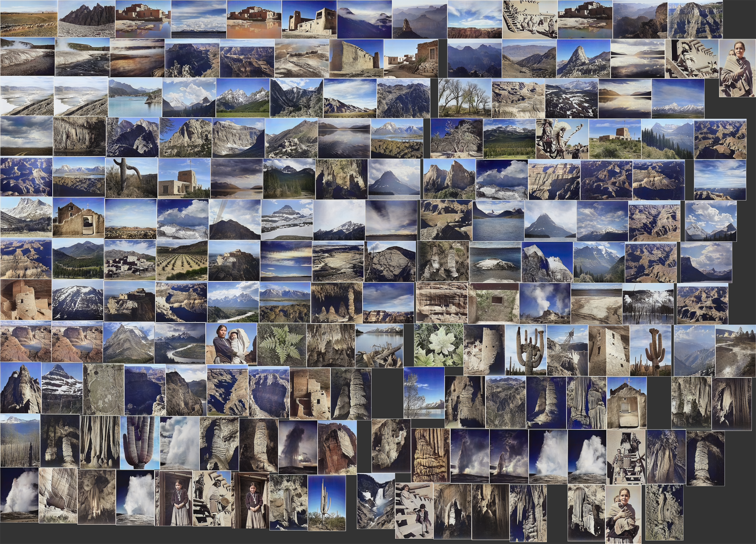
Task: Select the canyon waterfall photo
Action: [376, 501]
